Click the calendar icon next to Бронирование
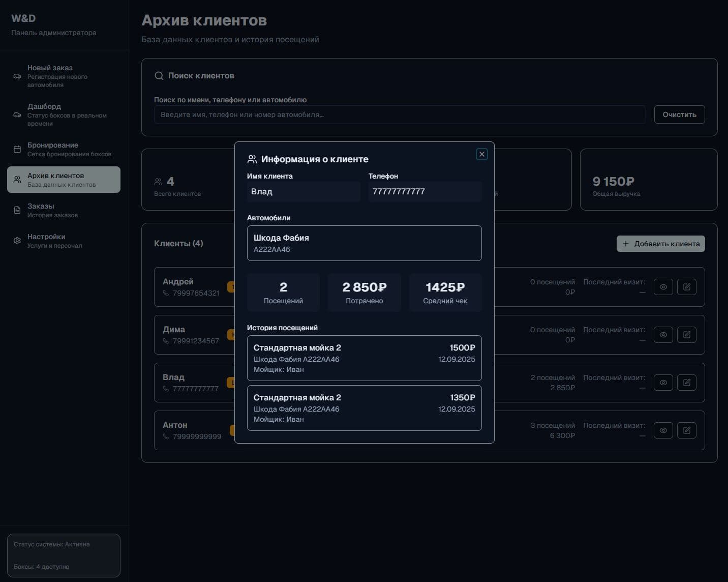 point(17,149)
